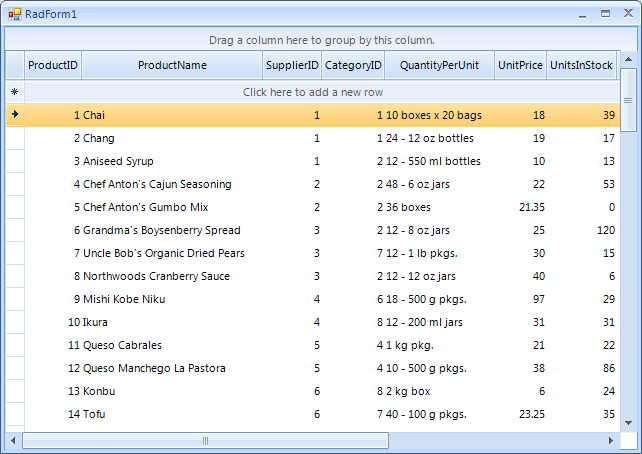
Task: Click the QuantityPerUnit column header
Action: tap(440, 65)
